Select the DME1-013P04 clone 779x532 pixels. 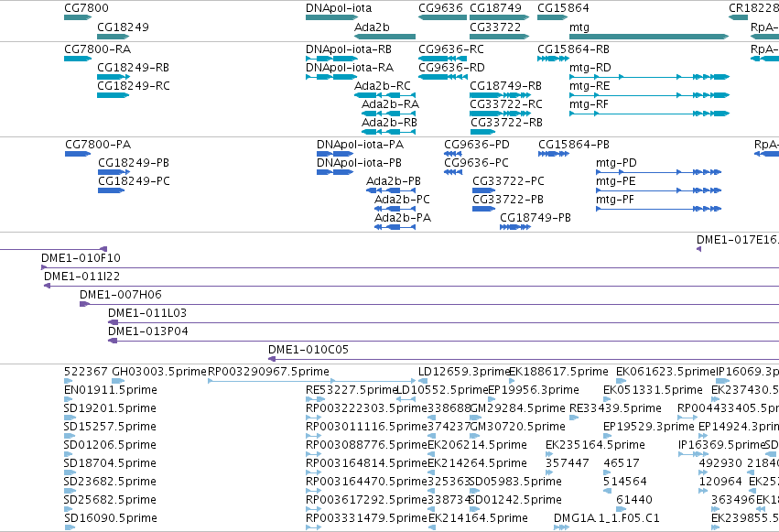[443, 342]
